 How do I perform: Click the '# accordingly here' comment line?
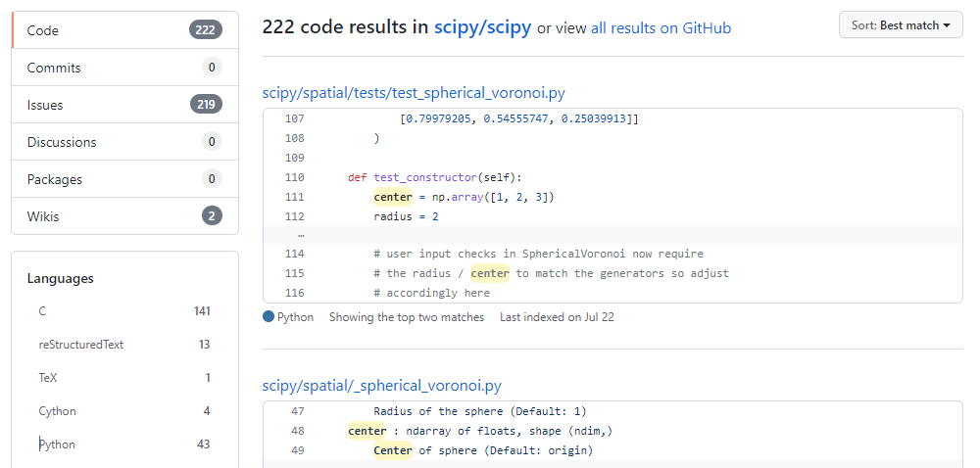pyautogui.click(x=432, y=293)
